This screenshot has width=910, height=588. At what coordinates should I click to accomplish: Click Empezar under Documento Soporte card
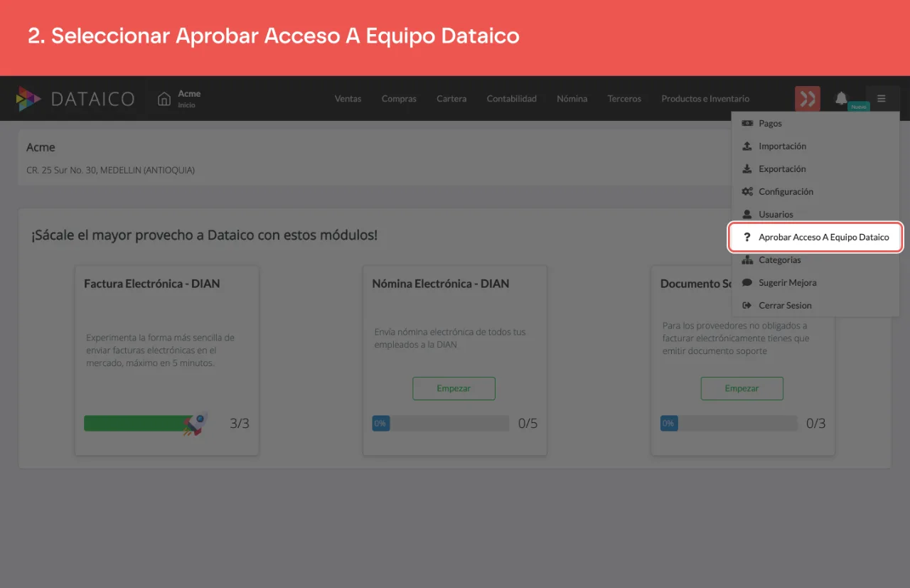pos(742,388)
